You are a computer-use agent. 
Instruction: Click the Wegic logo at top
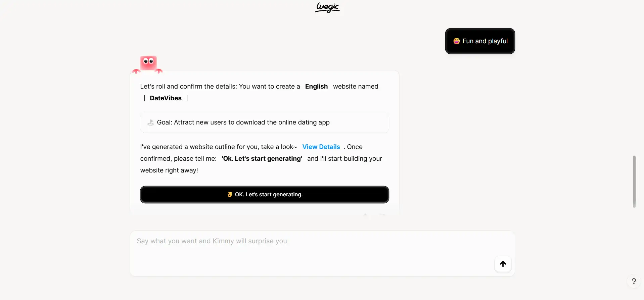(x=327, y=7)
